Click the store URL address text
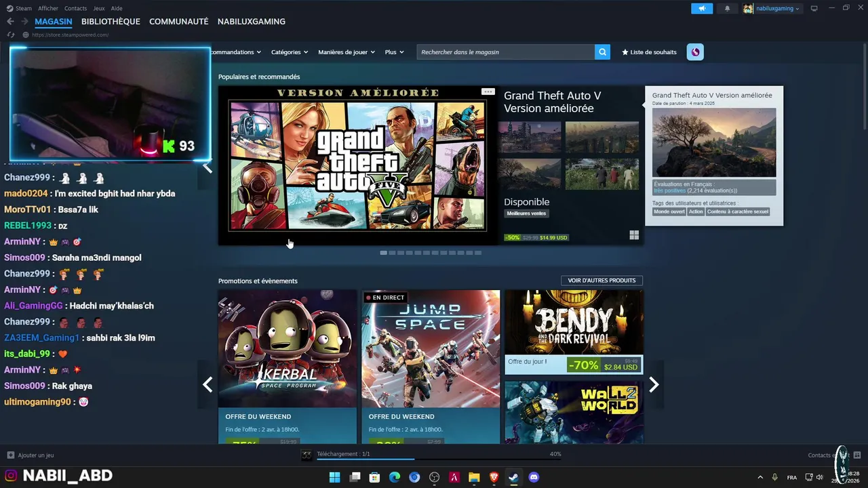The image size is (868, 488). 71,35
